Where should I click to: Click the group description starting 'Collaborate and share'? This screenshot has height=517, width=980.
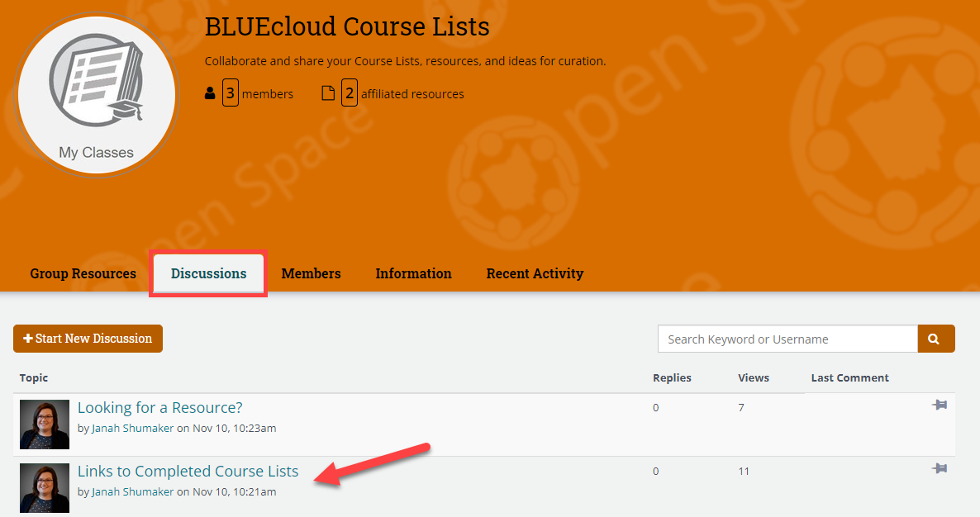[x=405, y=61]
